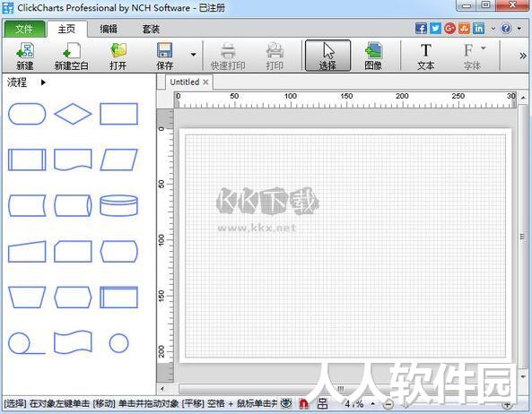Expand the social sharing dropdown arrow

(493, 29)
